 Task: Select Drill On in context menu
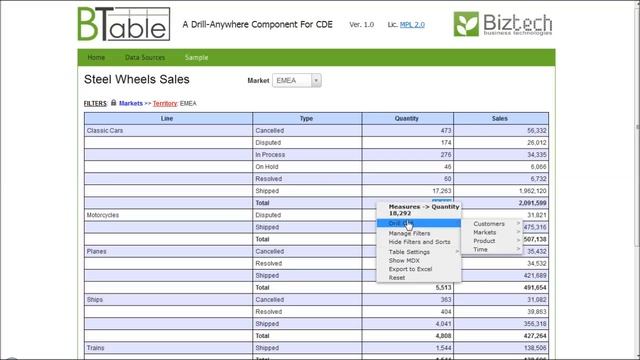click(x=418, y=223)
